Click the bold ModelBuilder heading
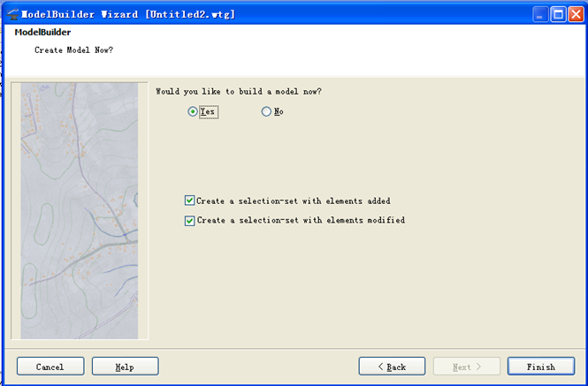Viewport: 588px width, 386px height. tap(43, 33)
